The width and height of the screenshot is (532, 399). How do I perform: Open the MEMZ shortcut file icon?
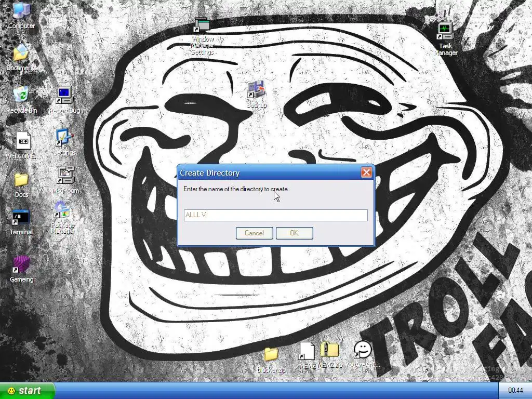click(307, 355)
